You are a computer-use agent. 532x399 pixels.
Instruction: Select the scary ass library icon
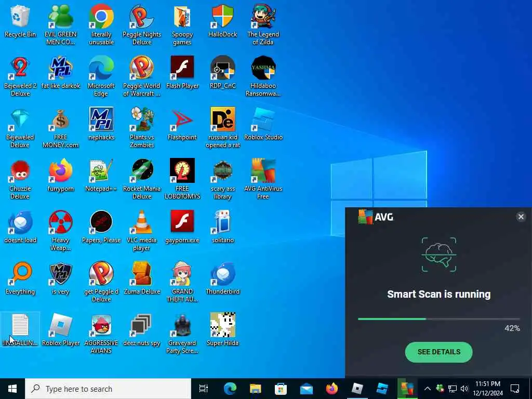(x=222, y=179)
